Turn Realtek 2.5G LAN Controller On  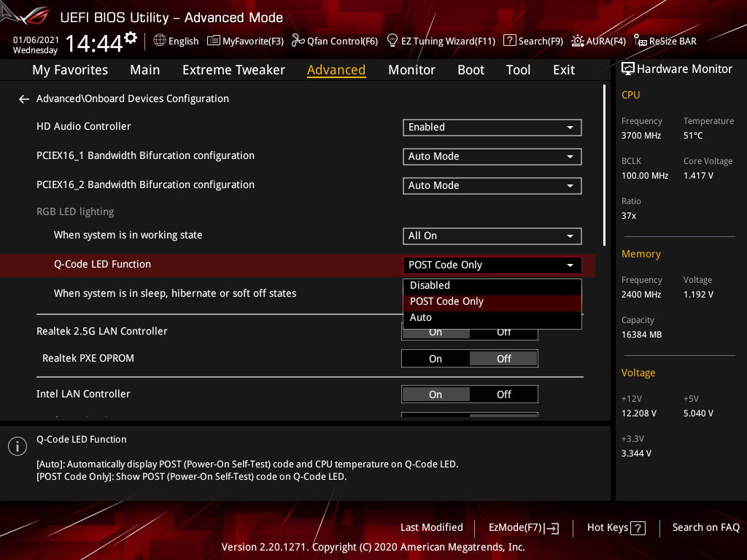[x=436, y=332]
